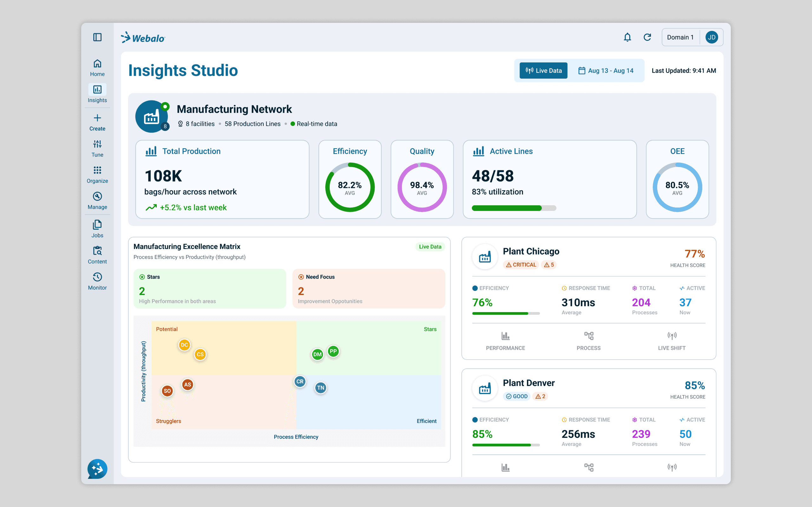Collapse the sidebar panel icon

[x=97, y=37]
